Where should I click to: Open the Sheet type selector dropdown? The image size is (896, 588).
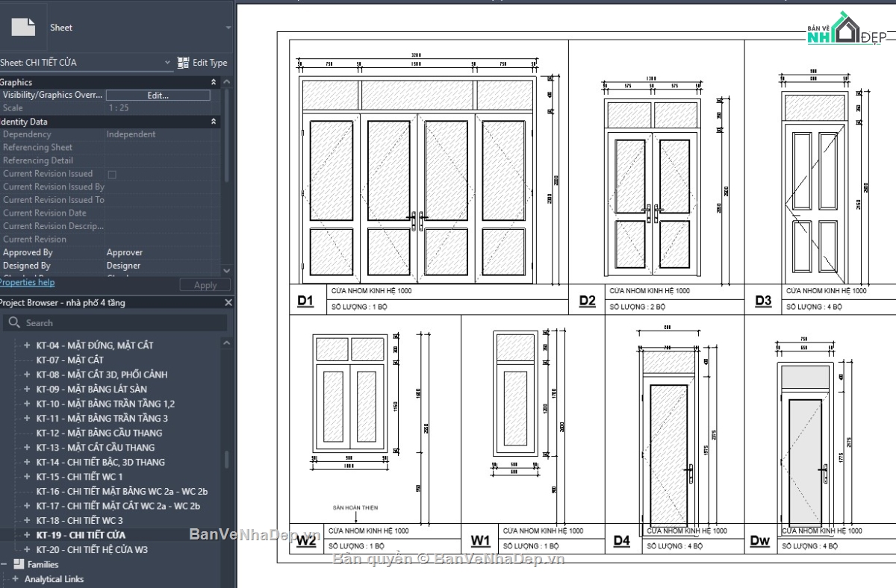(228, 28)
